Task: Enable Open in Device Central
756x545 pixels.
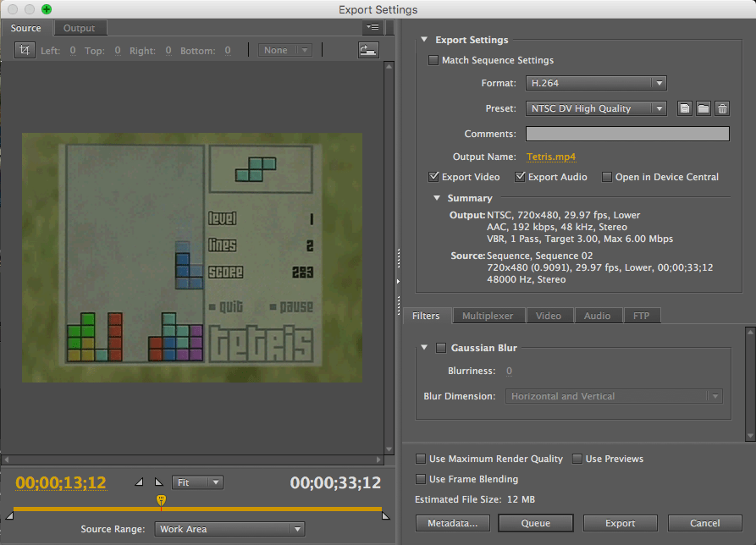Action: [606, 177]
